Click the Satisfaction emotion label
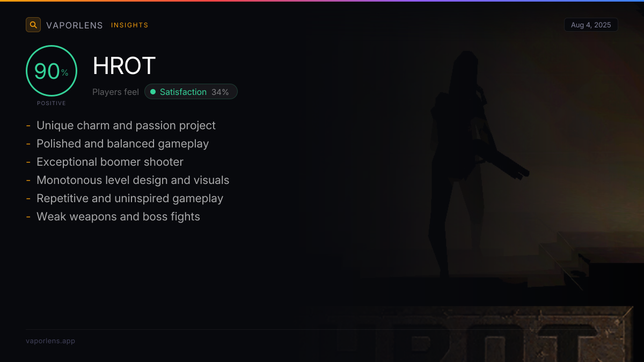 point(183,92)
